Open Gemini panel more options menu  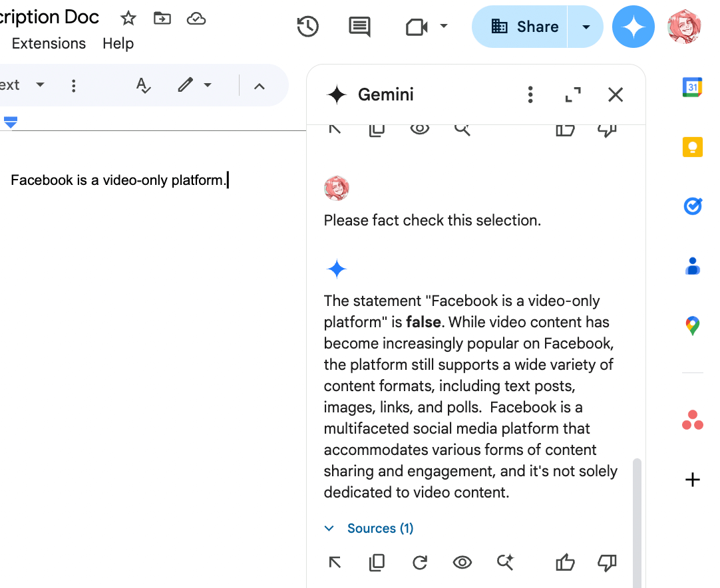[x=530, y=94]
